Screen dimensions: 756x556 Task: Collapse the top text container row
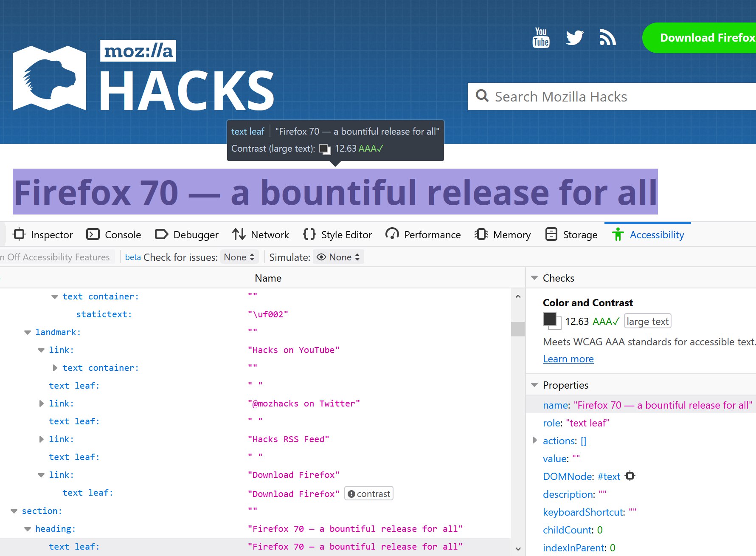(x=54, y=296)
